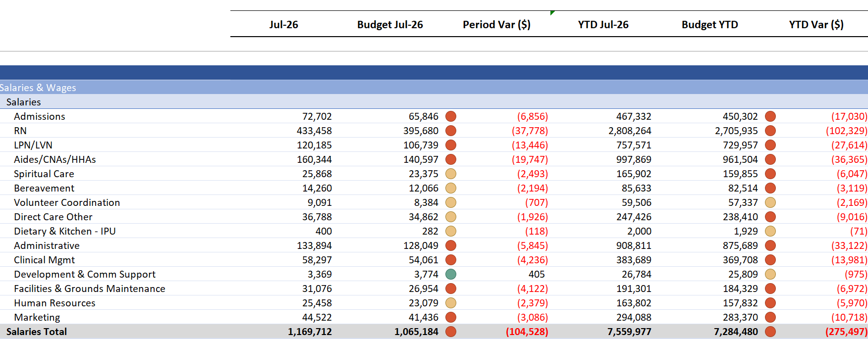Click the green comment marker above YTD Jul-26
Viewport: 868px width, 339px height.
552,12
